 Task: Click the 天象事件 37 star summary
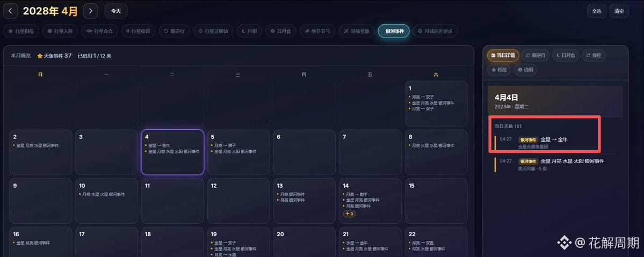pyautogui.click(x=54, y=56)
